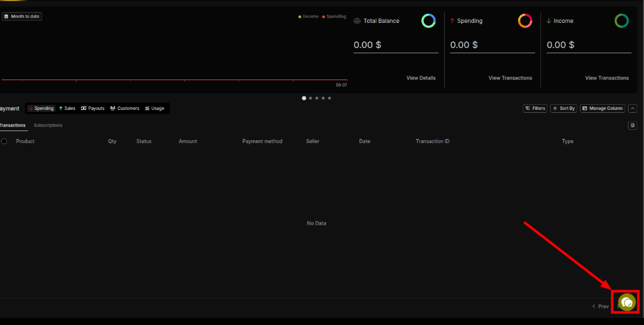The image size is (644, 325).
Task: Toggle the select-all circle next to Product
Action: (x=4, y=141)
